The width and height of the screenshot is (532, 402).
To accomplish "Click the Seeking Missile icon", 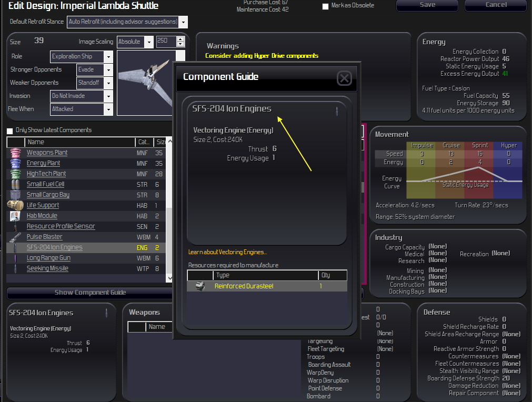I will click(x=15, y=269).
